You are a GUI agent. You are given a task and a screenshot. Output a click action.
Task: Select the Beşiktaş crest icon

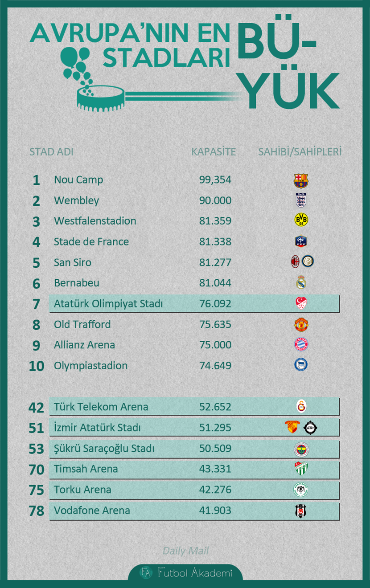(x=301, y=510)
